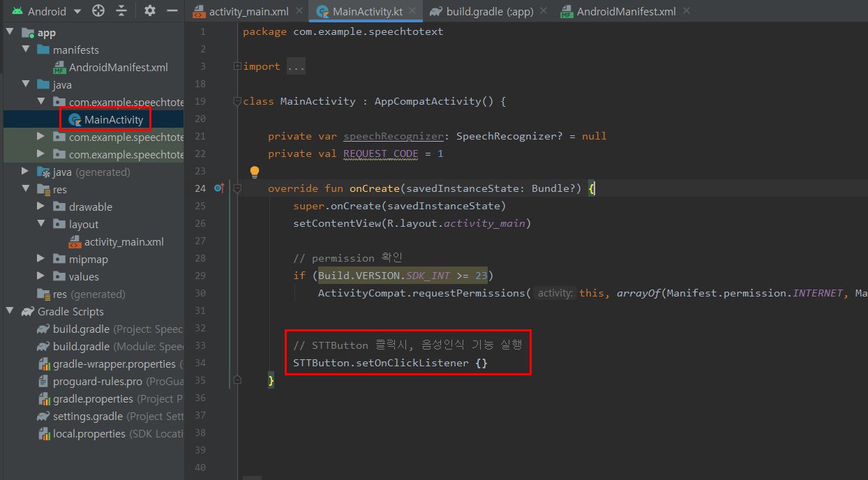Viewport: 868px width, 480px height.
Task: Fold the MainActivity class at line 19
Action: 237,101
